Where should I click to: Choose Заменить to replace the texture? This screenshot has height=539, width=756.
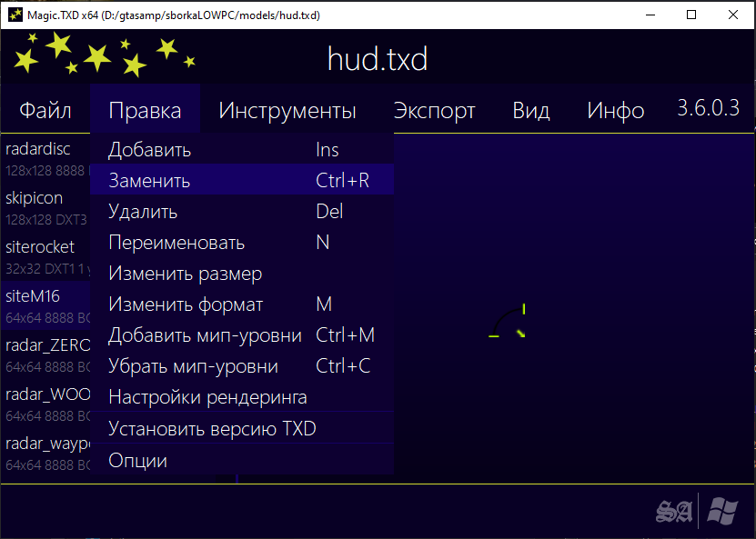click(150, 181)
